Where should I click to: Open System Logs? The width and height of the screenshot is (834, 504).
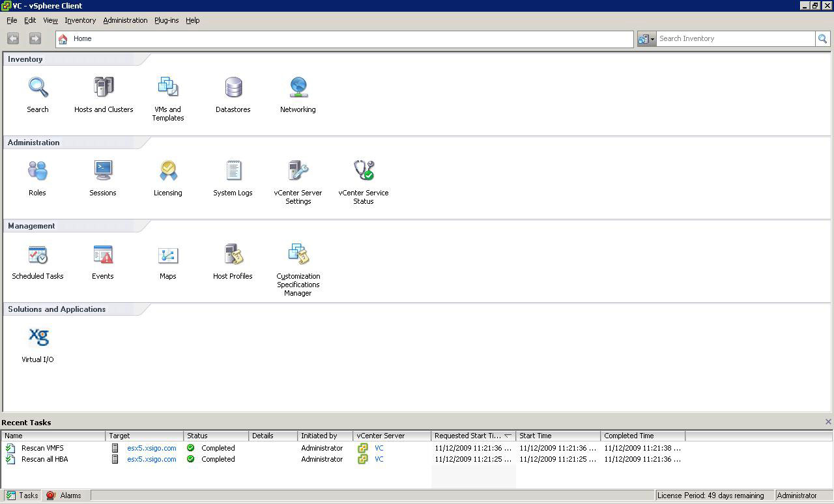point(233,178)
